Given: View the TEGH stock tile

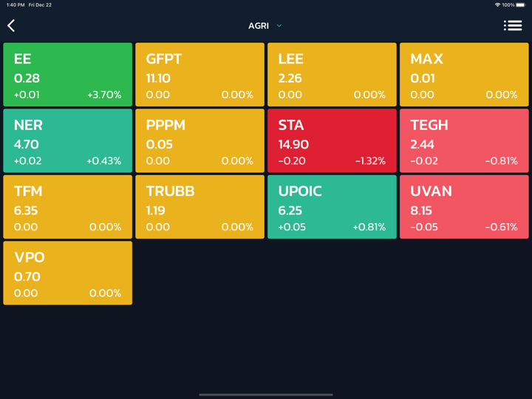Looking at the screenshot, I should 464,141.
